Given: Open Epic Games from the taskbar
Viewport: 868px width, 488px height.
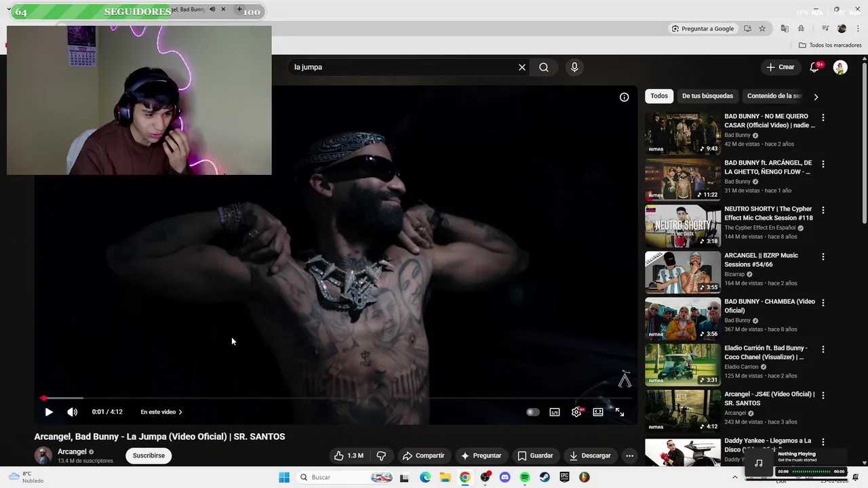Looking at the screenshot, I should [x=564, y=477].
